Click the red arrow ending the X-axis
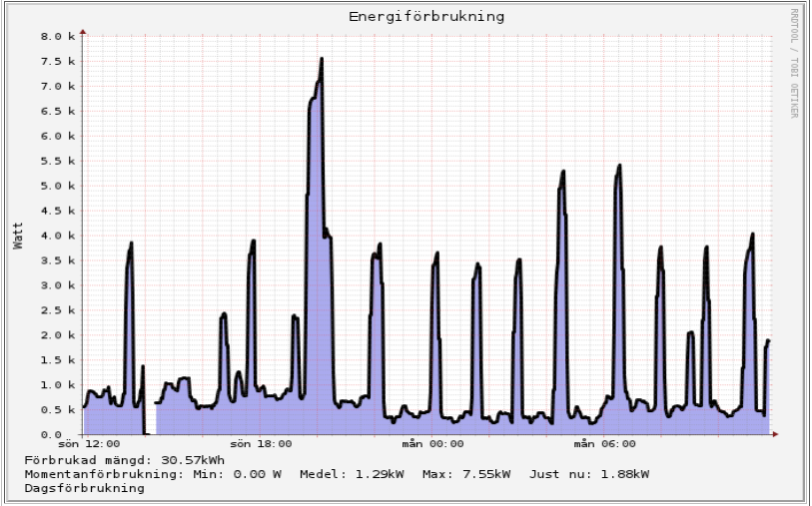 [773, 434]
